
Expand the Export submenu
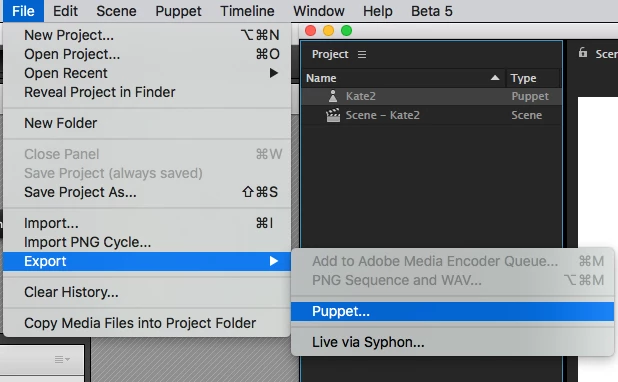click(147, 261)
